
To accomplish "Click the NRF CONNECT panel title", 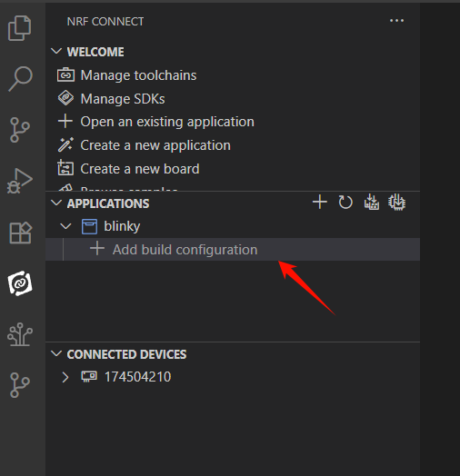I will pos(105,22).
